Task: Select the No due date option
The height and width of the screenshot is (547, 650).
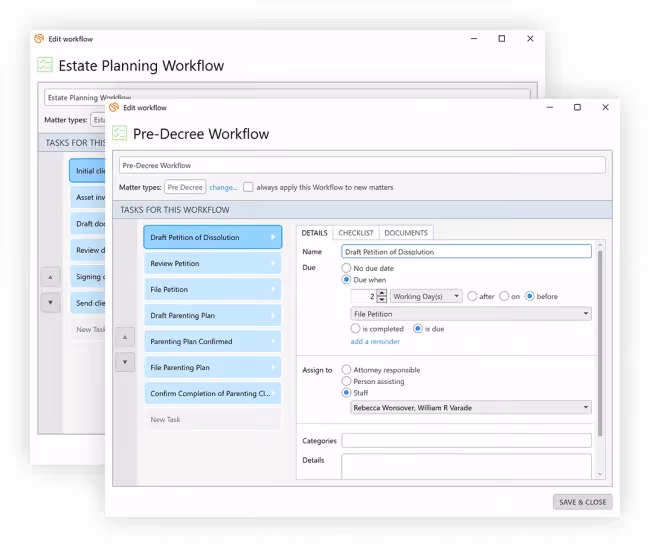Action: click(x=346, y=268)
